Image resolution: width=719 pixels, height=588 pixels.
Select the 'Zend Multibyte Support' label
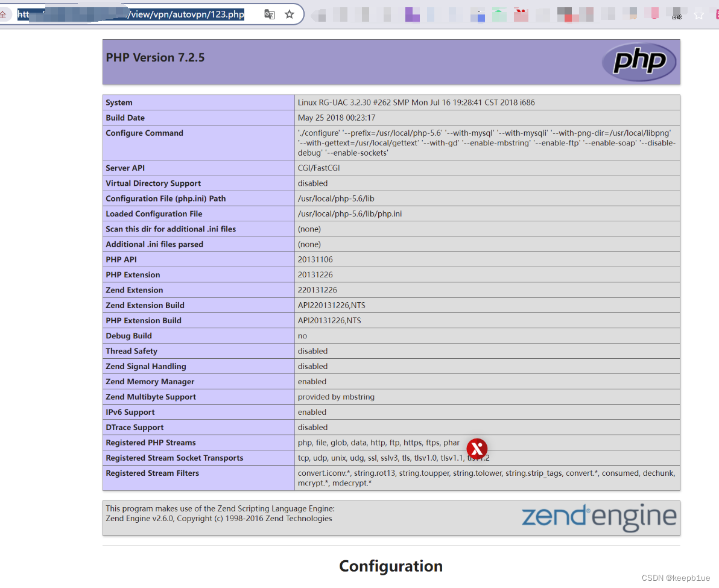click(x=151, y=397)
